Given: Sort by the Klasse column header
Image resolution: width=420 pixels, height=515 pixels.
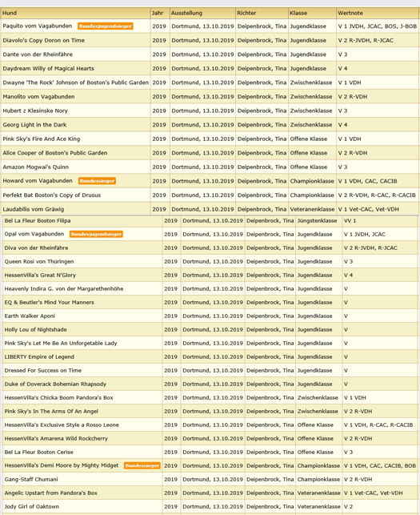Looking at the screenshot, I should (298, 13).
